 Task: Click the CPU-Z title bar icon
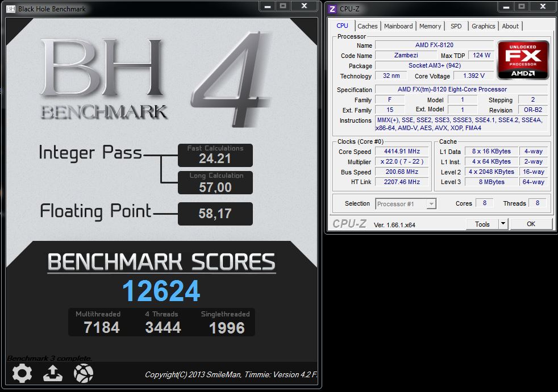point(332,9)
